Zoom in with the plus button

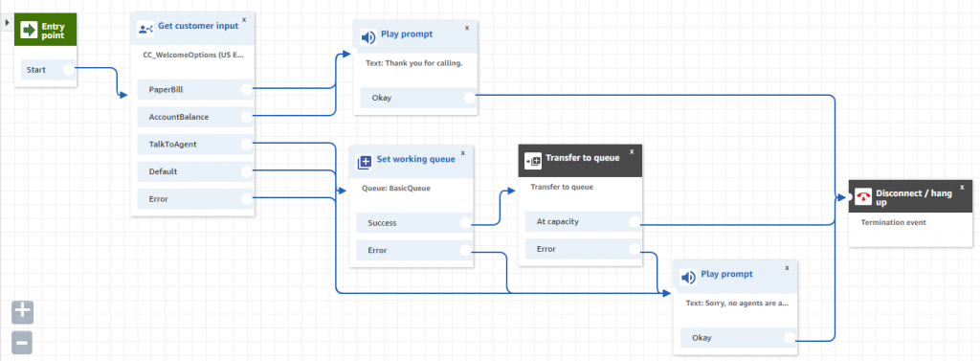point(22,311)
